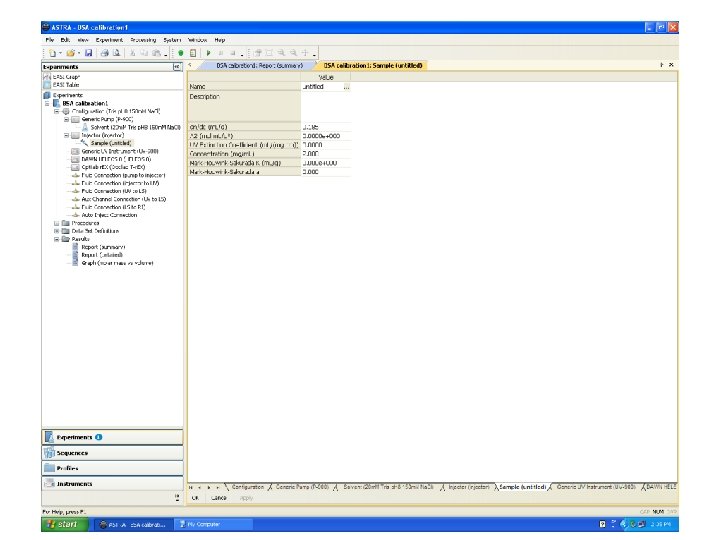
Task: Collapse the Results folder node
Action: pos(56,239)
